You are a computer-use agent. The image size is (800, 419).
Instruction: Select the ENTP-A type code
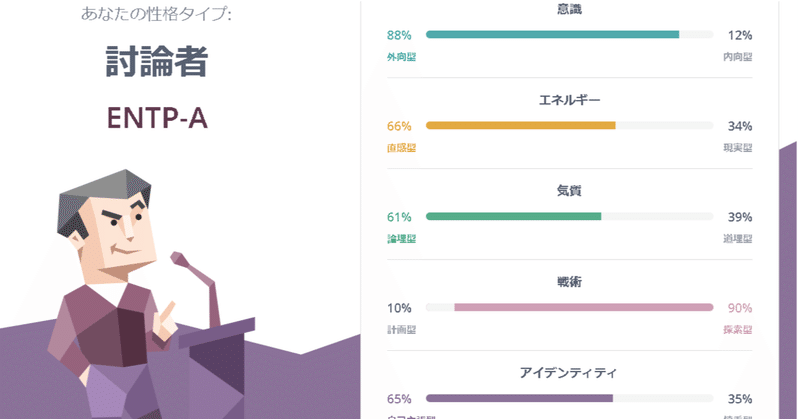(156, 117)
